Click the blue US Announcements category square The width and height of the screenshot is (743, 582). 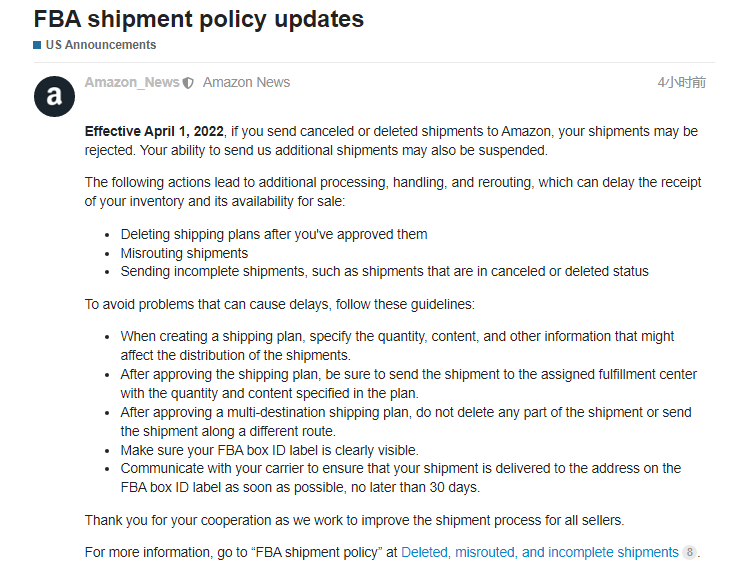pos(37,45)
